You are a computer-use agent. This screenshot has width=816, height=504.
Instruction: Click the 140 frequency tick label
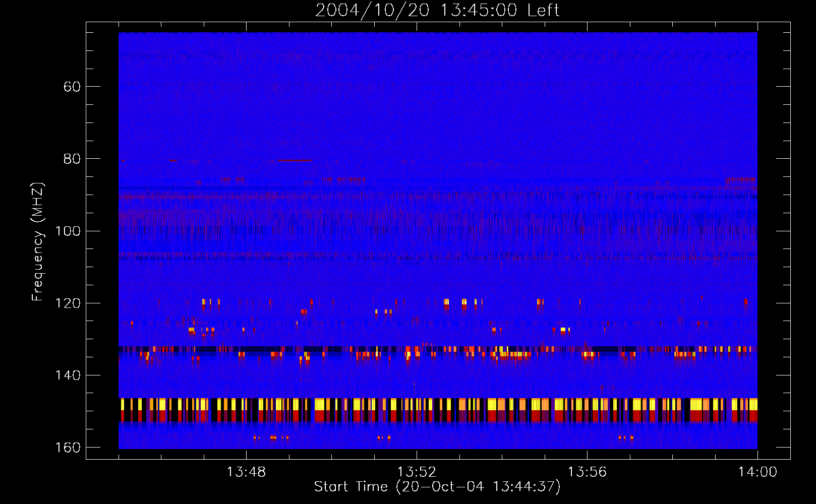click(x=68, y=375)
